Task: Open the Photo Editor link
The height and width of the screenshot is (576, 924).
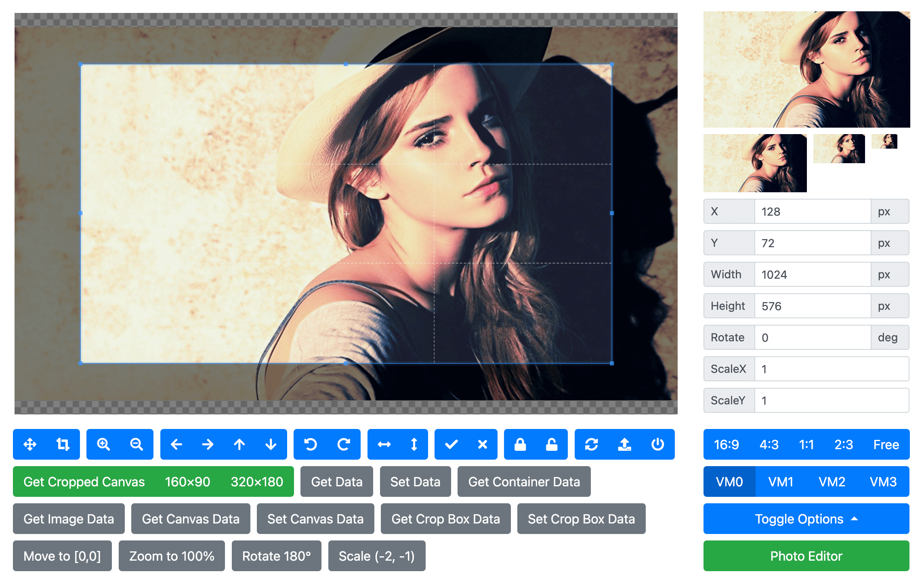Action: (x=806, y=556)
